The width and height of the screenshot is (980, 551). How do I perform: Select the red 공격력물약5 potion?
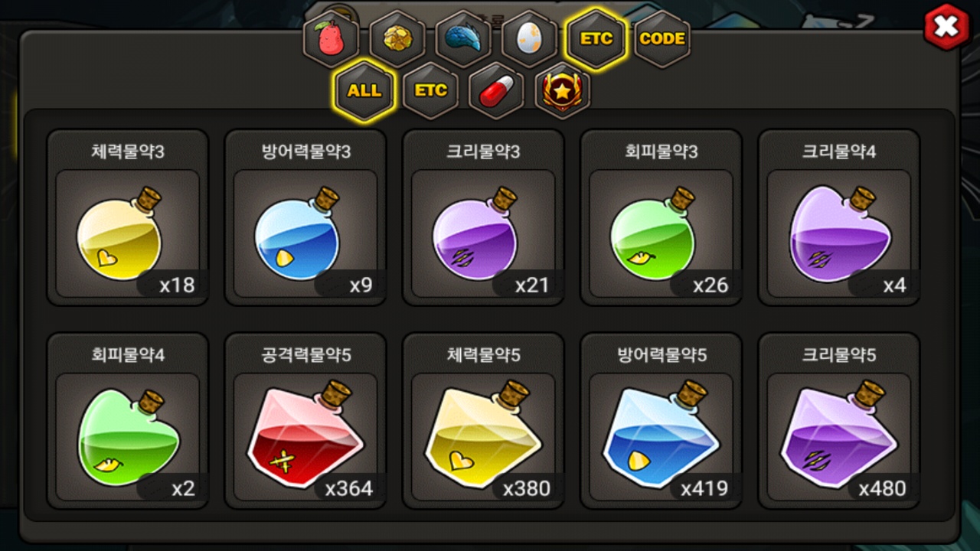tap(305, 421)
